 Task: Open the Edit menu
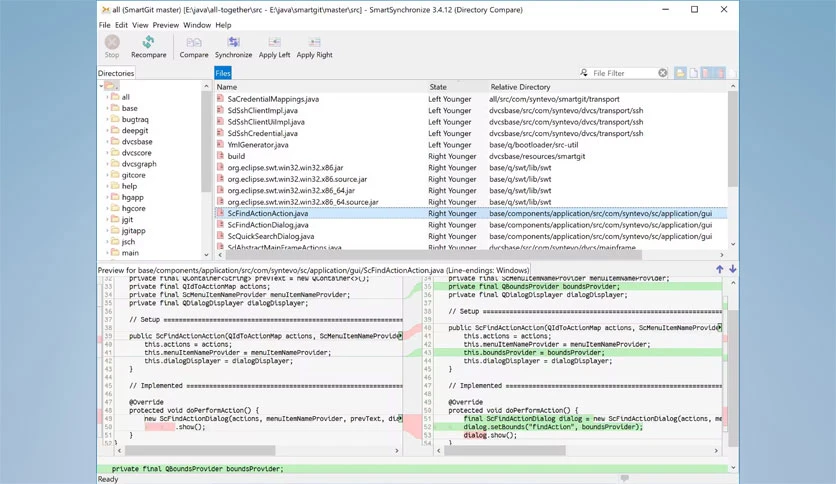click(122, 25)
